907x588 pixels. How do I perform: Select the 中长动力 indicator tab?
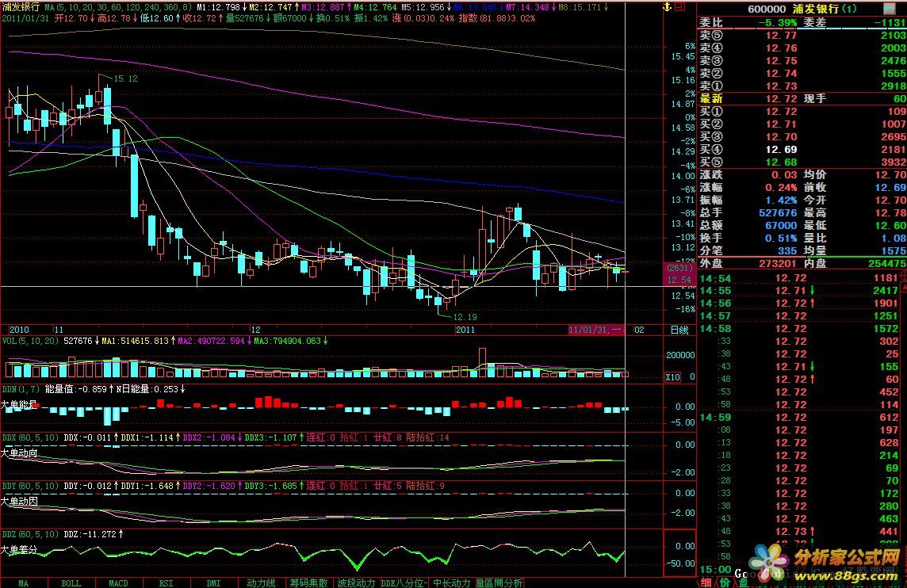451,582
